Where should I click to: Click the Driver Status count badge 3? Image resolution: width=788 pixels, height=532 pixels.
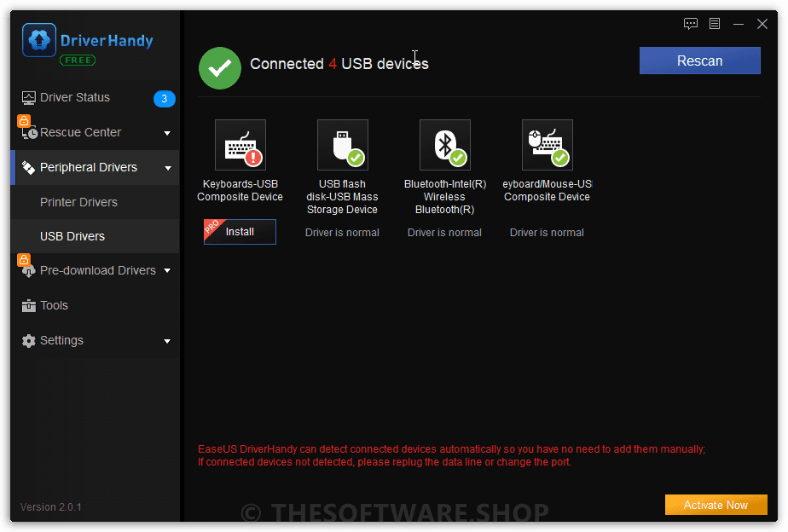point(164,98)
